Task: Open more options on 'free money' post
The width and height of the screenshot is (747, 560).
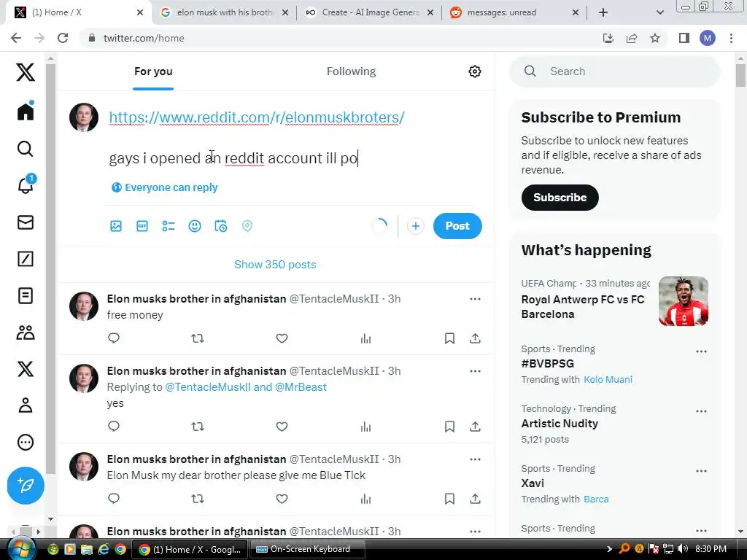Action: (x=475, y=299)
